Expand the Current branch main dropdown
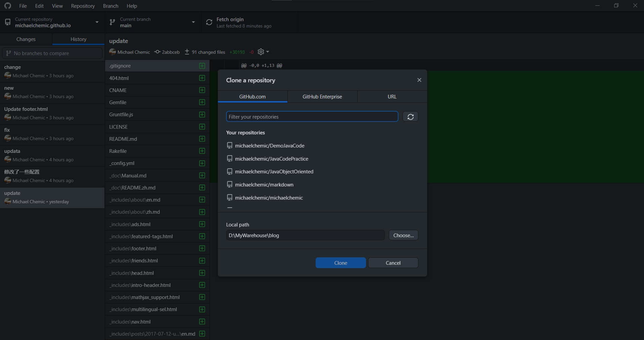The width and height of the screenshot is (644, 340). [x=153, y=22]
